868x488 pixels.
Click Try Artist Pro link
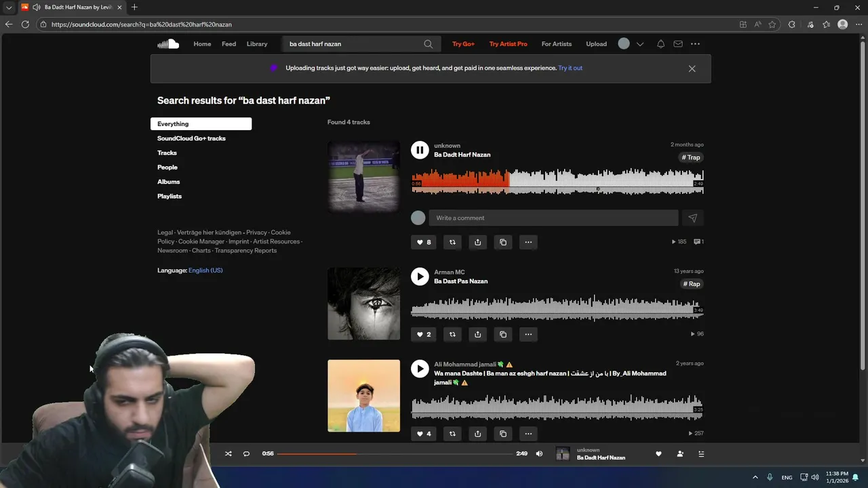click(x=508, y=44)
